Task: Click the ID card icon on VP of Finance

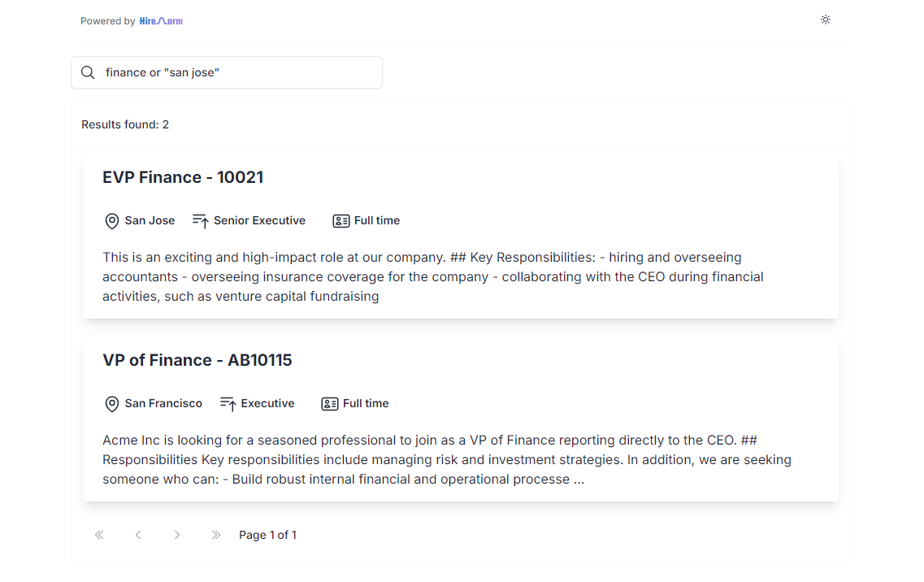Action: click(329, 404)
